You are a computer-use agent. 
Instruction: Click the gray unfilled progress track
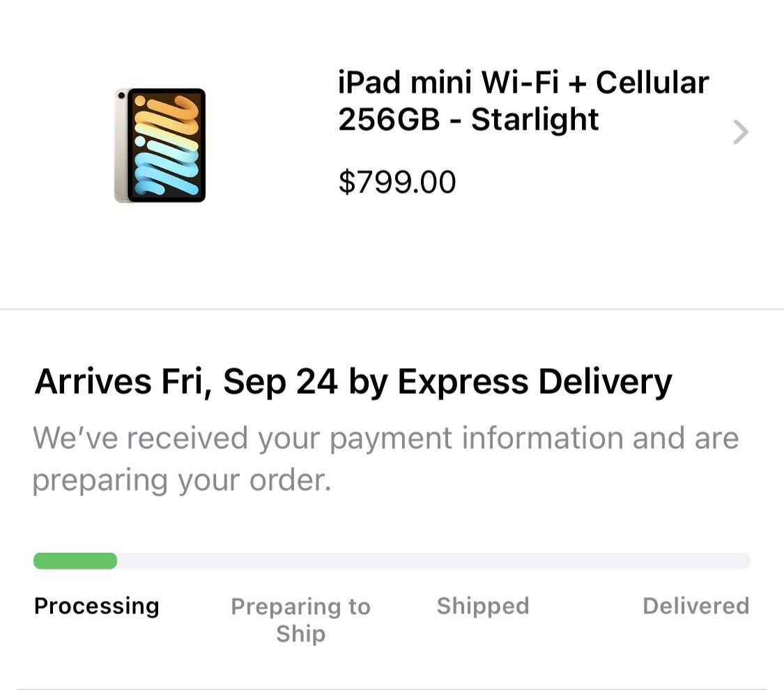tap(432, 561)
